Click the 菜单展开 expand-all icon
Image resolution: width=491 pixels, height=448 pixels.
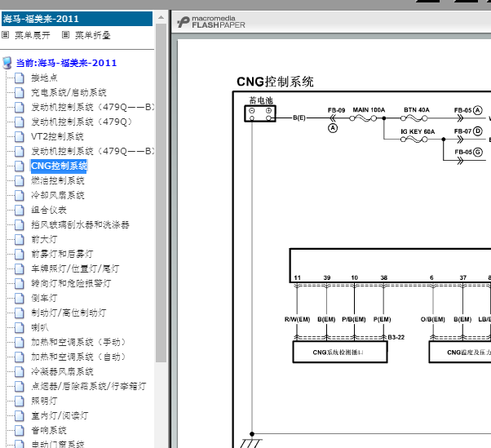6,35
